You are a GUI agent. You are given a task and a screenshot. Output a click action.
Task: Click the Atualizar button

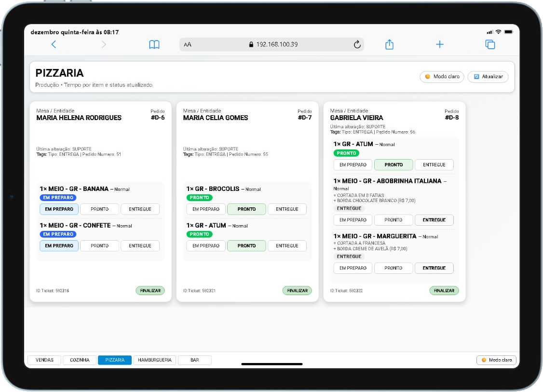(488, 77)
